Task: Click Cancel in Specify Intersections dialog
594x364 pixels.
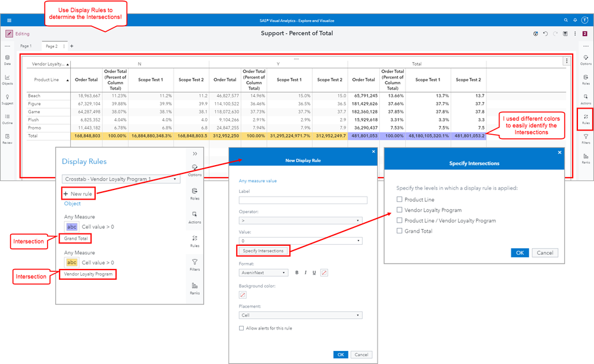Action: point(545,253)
